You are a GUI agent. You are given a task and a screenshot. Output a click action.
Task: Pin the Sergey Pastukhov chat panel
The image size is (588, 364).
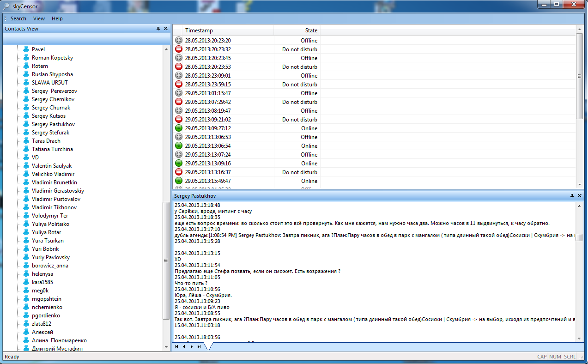pos(572,196)
